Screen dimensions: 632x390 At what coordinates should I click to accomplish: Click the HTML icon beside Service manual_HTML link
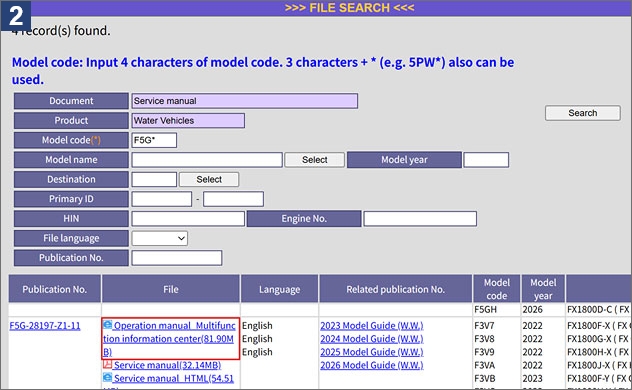[108, 378]
